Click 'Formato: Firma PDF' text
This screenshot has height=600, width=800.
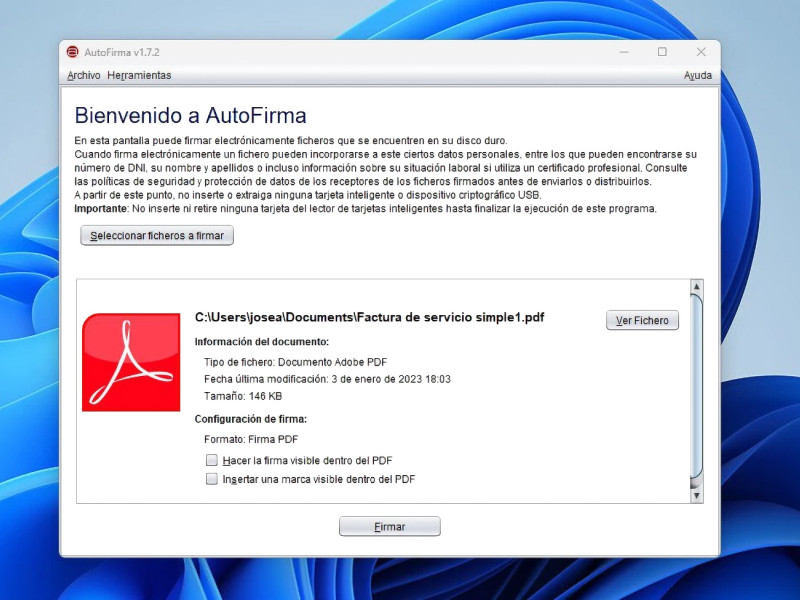pyautogui.click(x=251, y=439)
